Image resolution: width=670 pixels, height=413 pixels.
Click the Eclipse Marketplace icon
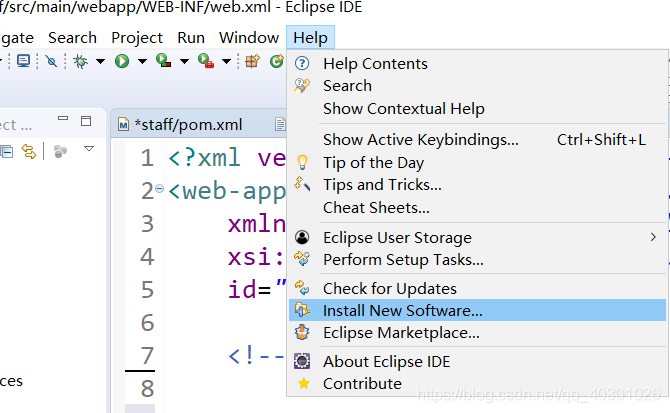[x=302, y=332]
